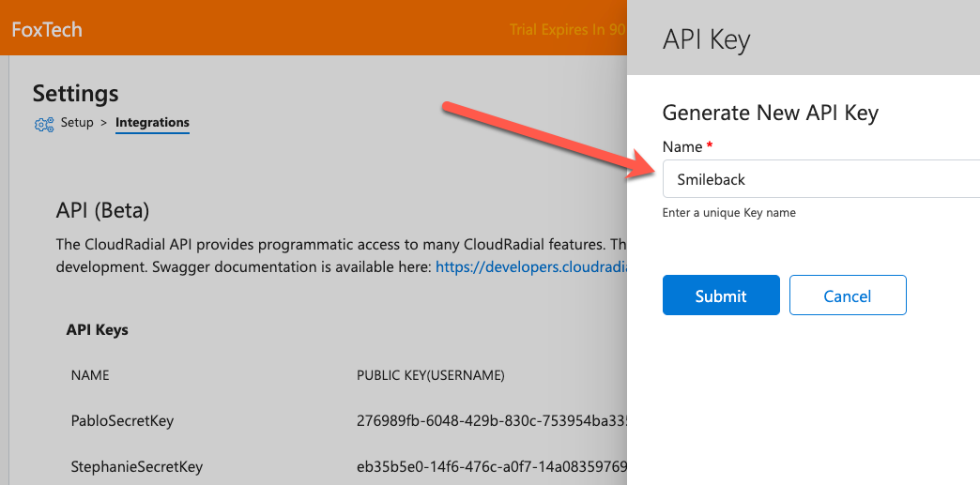The height and width of the screenshot is (485, 980).
Task: Select the StephanieSecretKey row name
Action: tap(137, 467)
